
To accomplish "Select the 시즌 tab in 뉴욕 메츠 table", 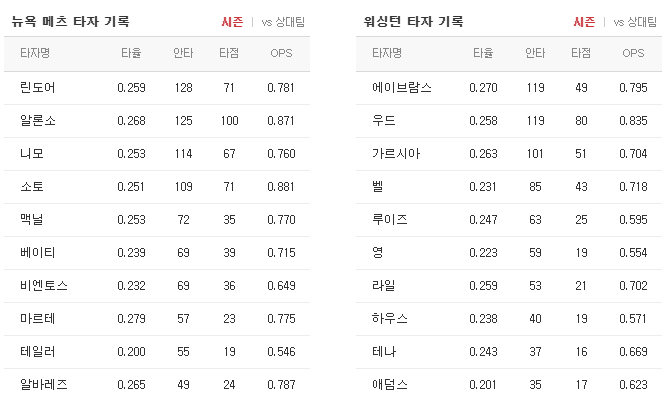I will pos(232,22).
